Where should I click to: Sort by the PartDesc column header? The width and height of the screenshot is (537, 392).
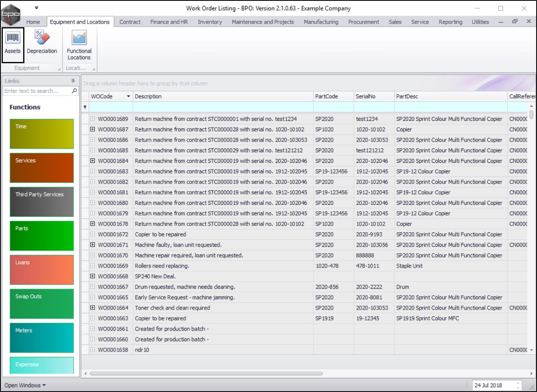tap(451, 96)
